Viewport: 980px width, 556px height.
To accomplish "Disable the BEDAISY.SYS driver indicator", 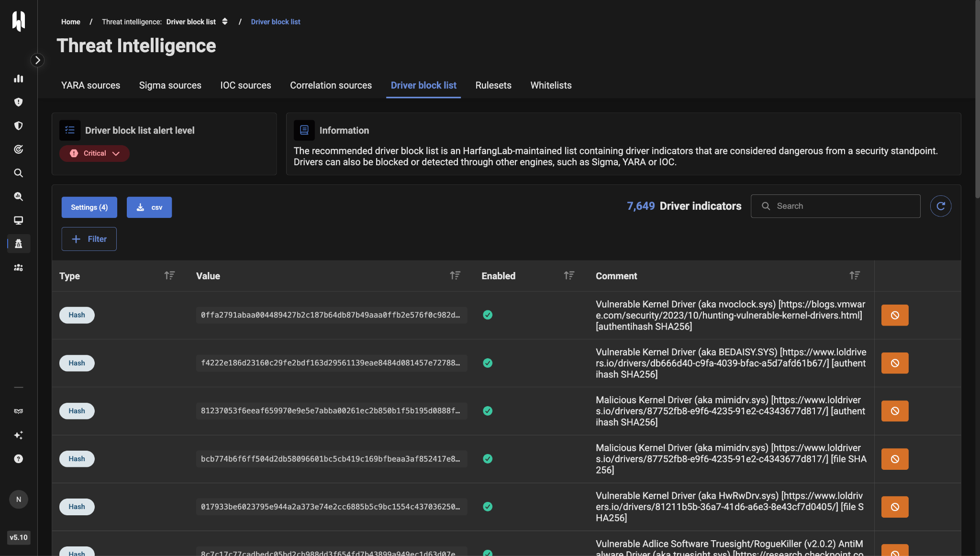I will pyautogui.click(x=895, y=363).
